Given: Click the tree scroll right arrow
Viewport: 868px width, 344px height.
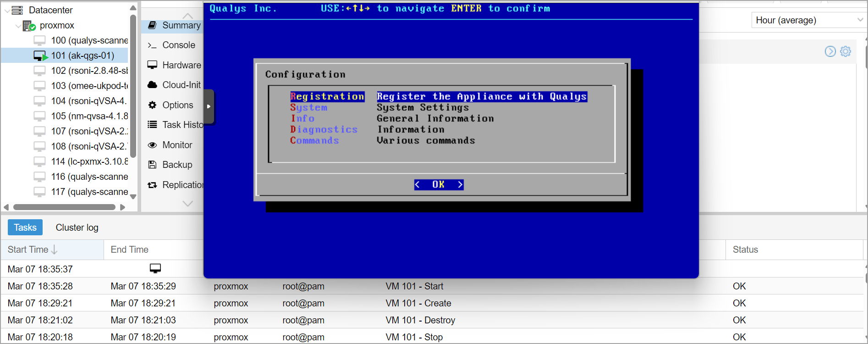Looking at the screenshot, I should pyautogui.click(x=122, y=207).
